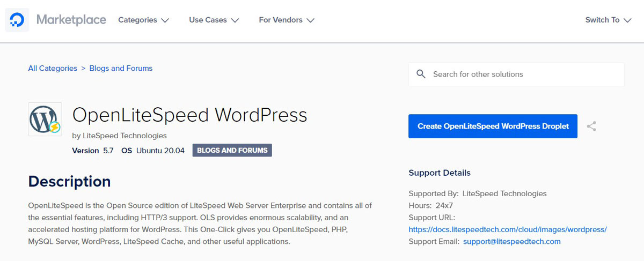
Task: Click the share icon
Action: click(x=591, y=126)
